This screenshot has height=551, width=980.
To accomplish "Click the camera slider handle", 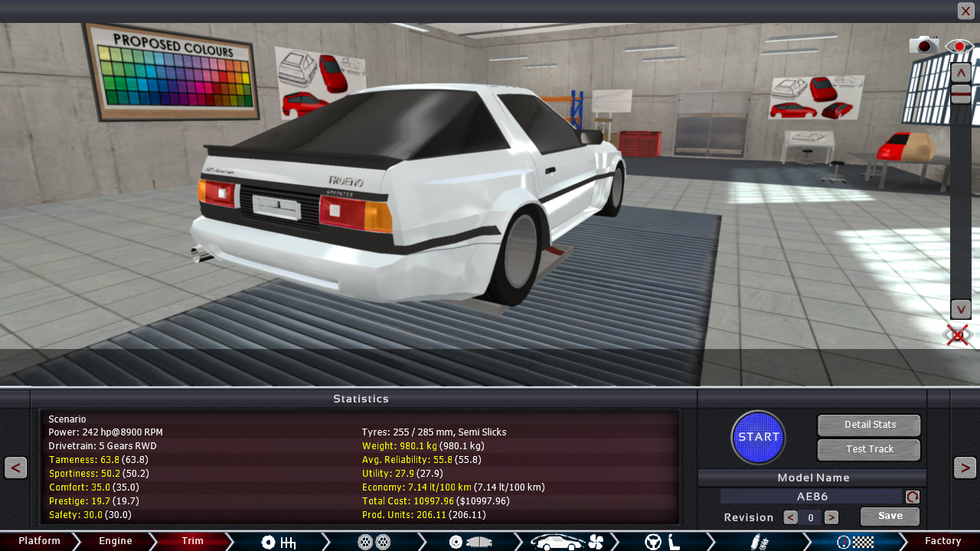I will coord(961,94).
